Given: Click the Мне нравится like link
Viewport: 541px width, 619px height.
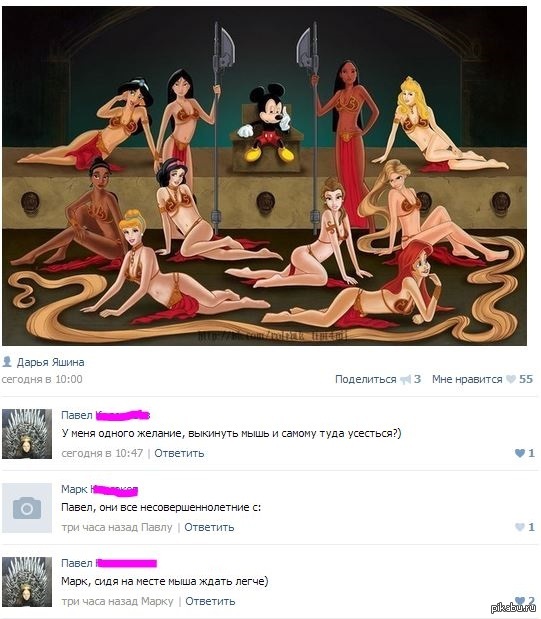Looking at the screenshot, I should 467,379.
